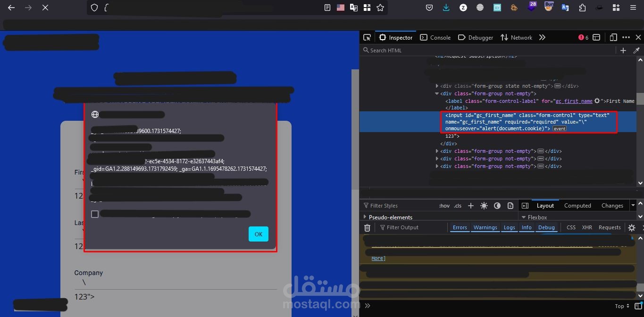Viewport: 644px width, 317px height.
Task: Switch to the Console tab
Action: (x=435, y=37)
